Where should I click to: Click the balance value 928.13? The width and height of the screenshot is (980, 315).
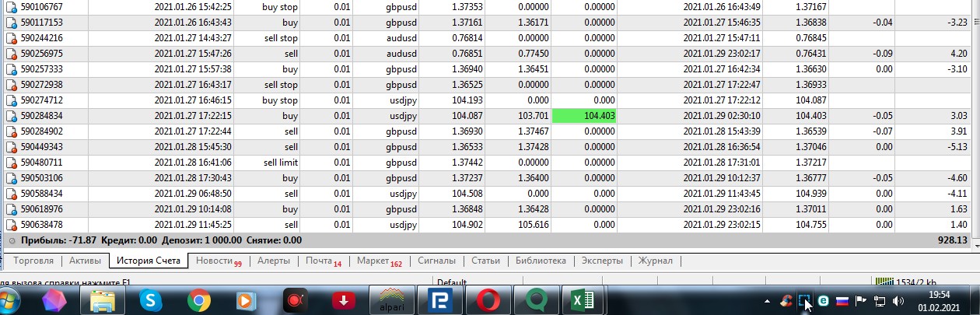click(x=953, y=241)
